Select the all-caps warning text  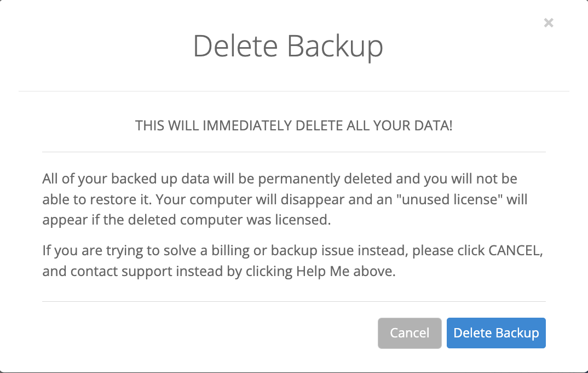coord(294,125)
